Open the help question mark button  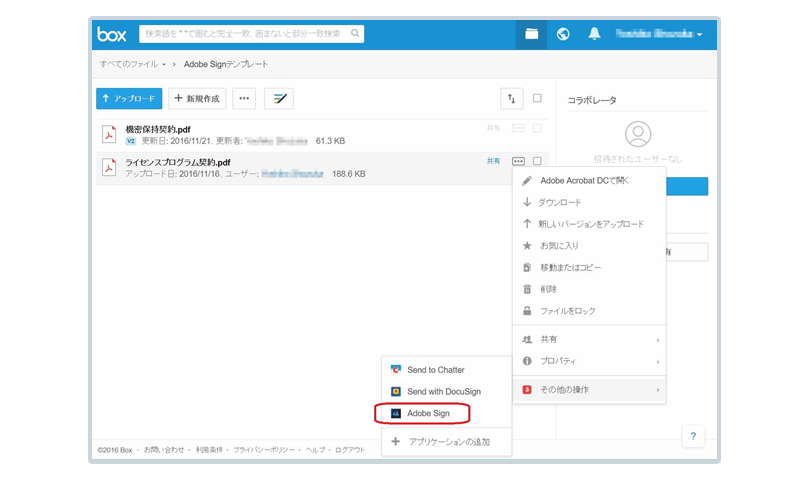[694, 436]
